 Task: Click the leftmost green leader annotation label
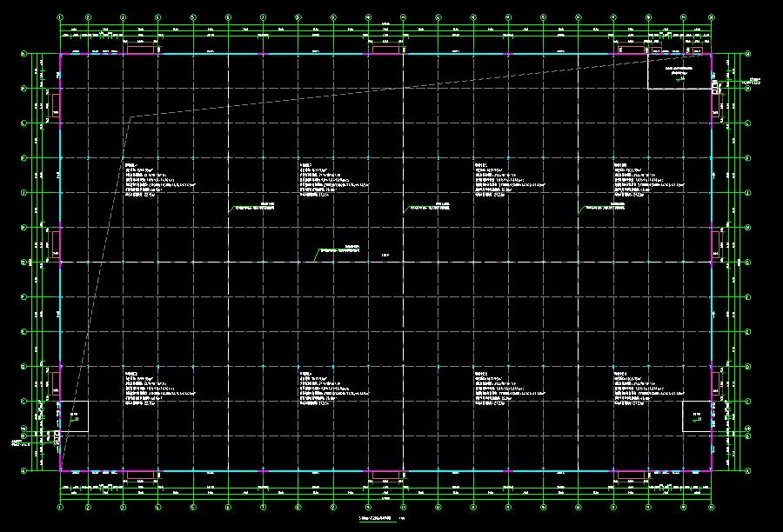click(252, 208)
